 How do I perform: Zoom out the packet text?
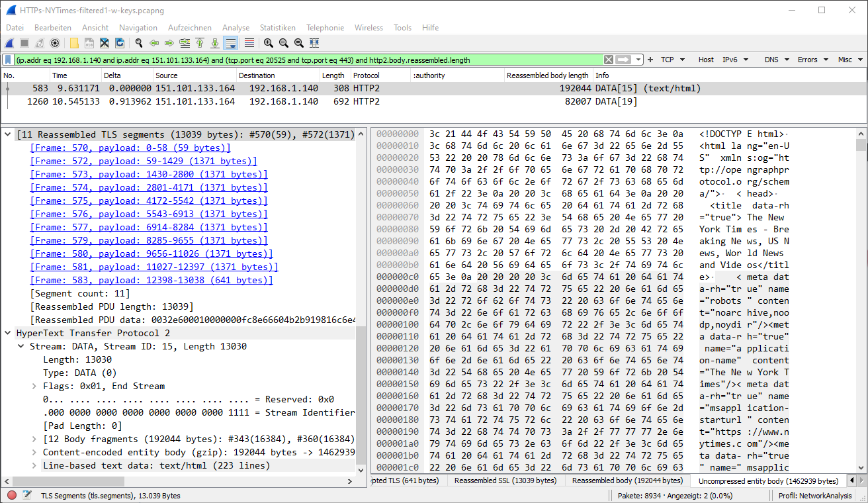(x=284, y=43)
